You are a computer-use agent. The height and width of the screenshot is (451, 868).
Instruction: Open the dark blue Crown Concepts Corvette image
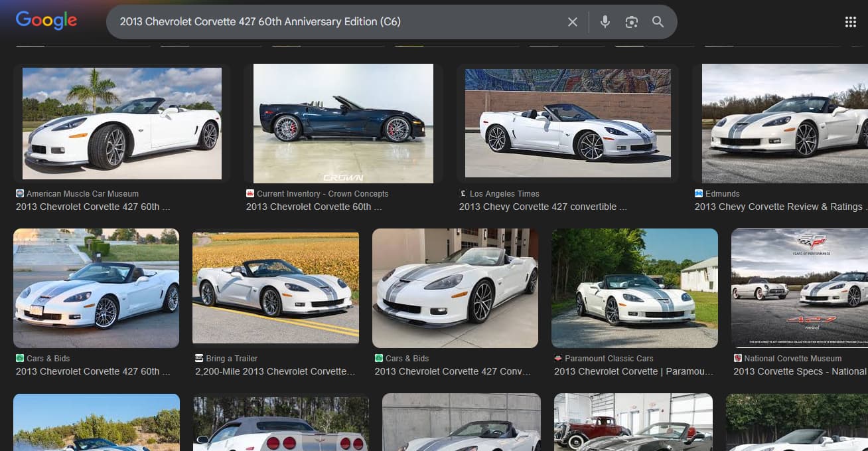click(343, 124)
